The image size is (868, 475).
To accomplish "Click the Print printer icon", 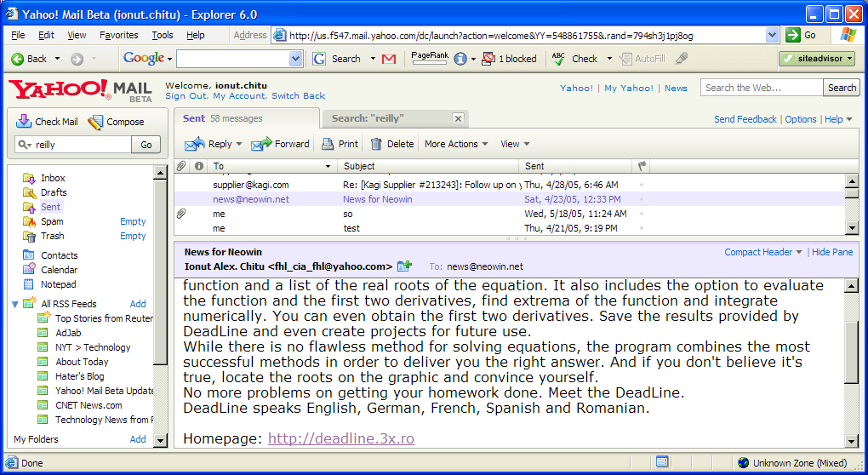I will pyautogui.click(x=328, y=144).
